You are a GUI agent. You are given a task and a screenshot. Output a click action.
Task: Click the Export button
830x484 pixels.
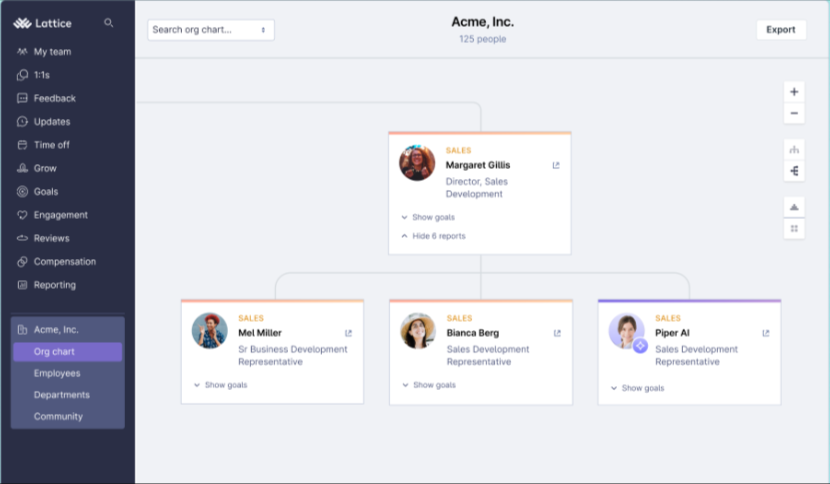[x=781, y=30]
